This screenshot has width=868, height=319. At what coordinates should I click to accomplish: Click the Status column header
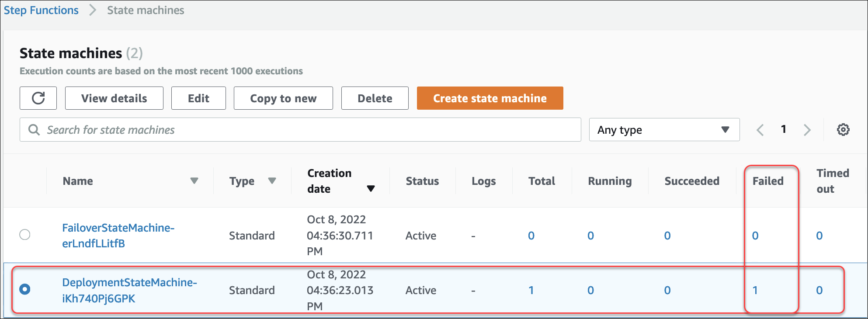pyautogui.click(x=422, y=181)
